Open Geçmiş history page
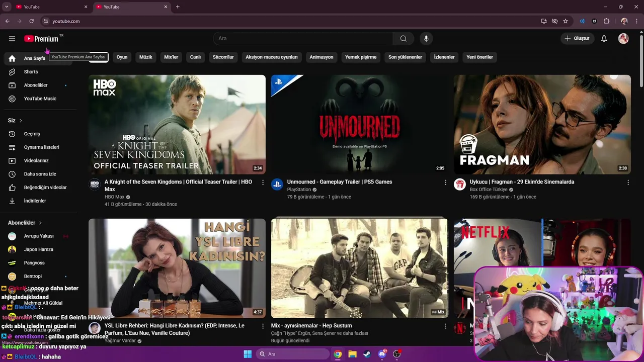 coord(38,134)
